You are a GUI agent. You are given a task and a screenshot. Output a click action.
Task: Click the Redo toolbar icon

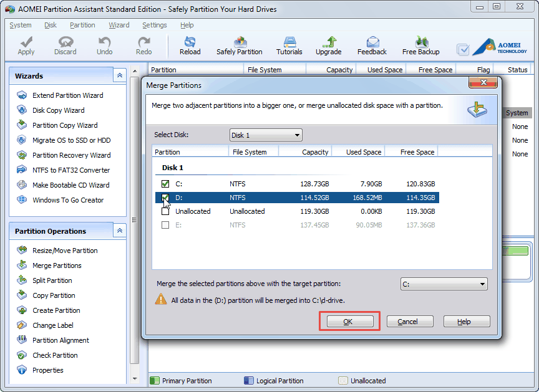pos(143,45)
